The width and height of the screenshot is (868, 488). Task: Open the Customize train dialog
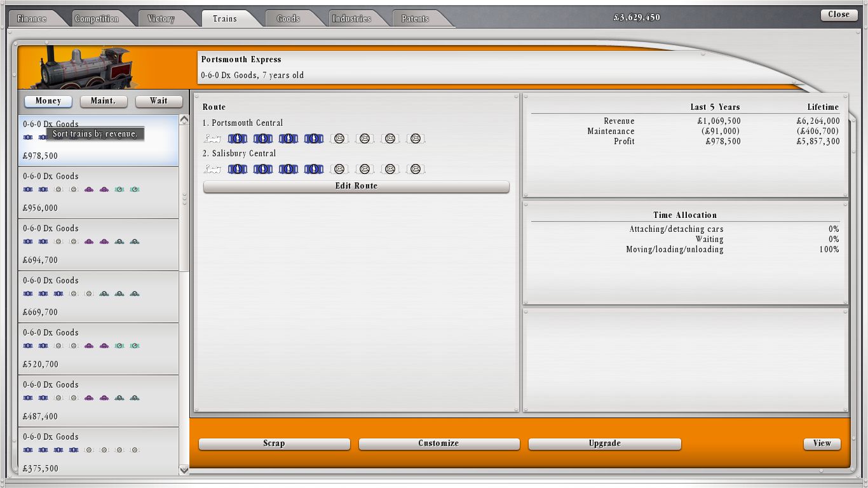[439, 444]
